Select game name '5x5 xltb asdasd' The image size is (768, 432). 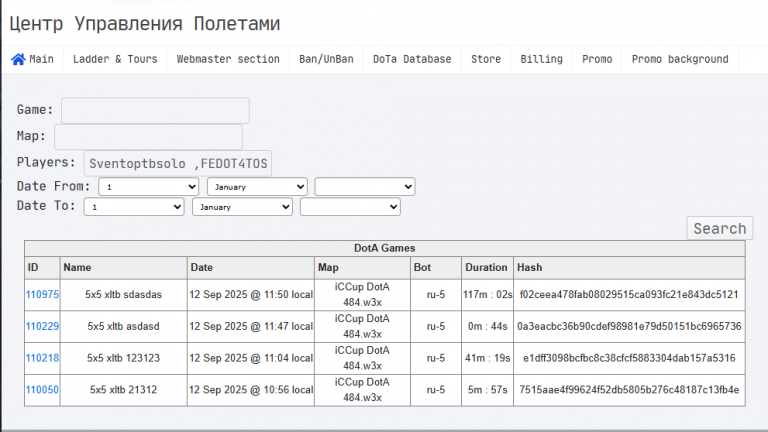click(x=123, y=326)
